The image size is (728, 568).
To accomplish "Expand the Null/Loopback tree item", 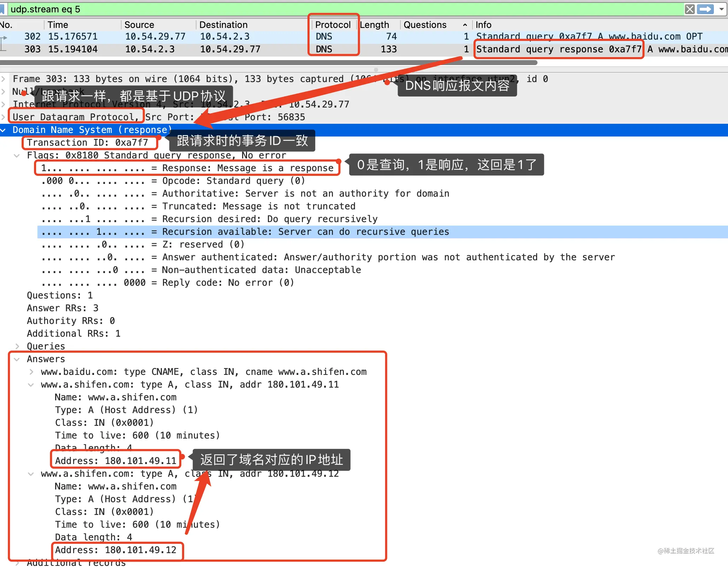I will click(x=4, y=92).
